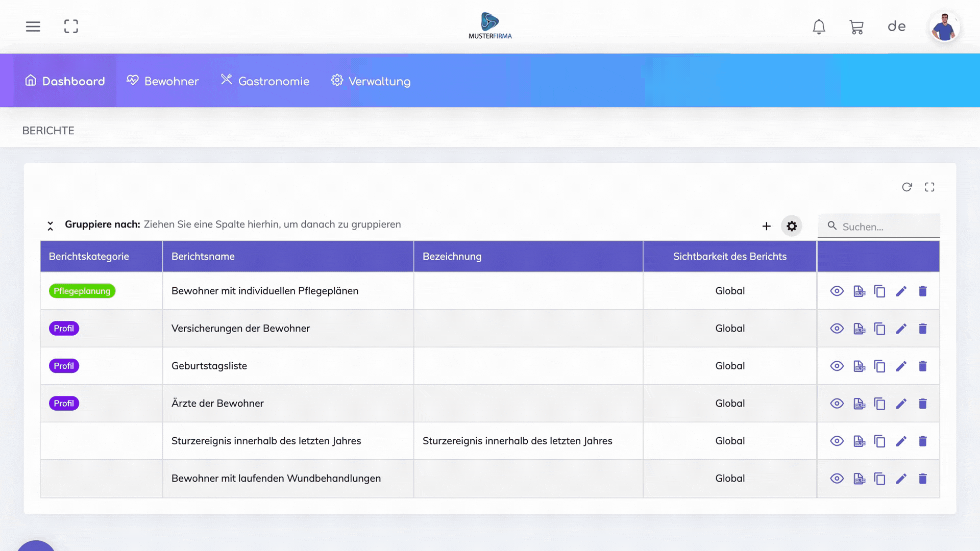The height and width of the screenshot is (551, 980).
Task: Export Geburtstagsliste report as XLSX
Action: click(859, 366)
